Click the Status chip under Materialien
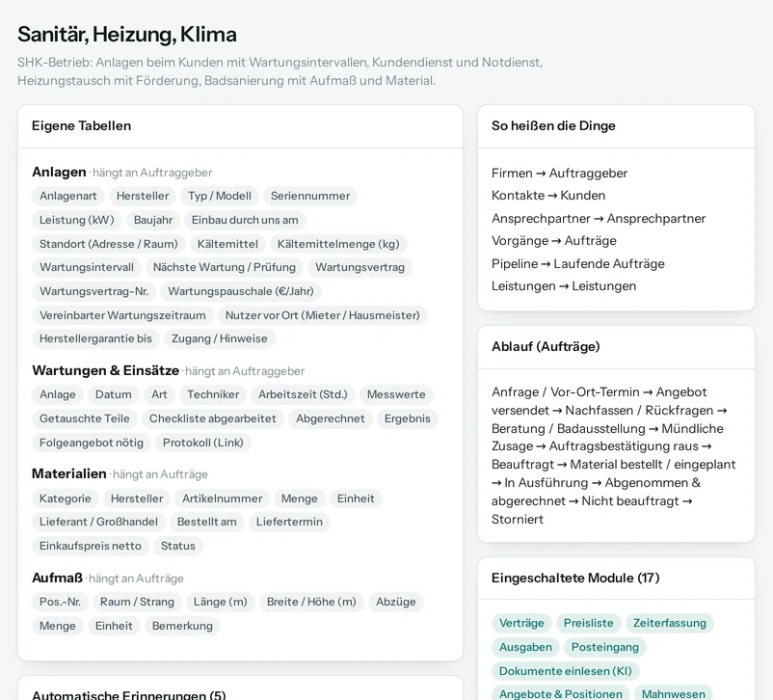 pos(178,546)
